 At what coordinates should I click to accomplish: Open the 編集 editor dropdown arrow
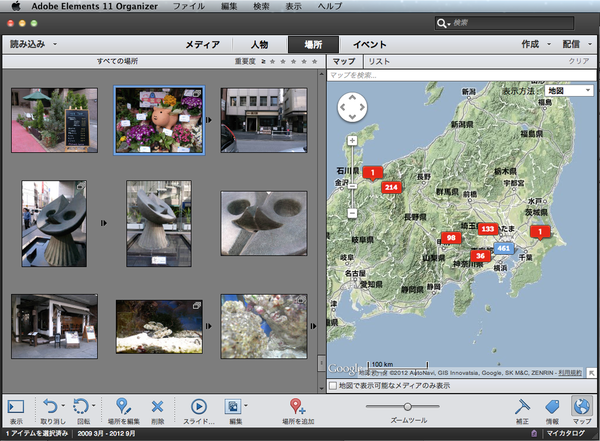coord(246,405)
